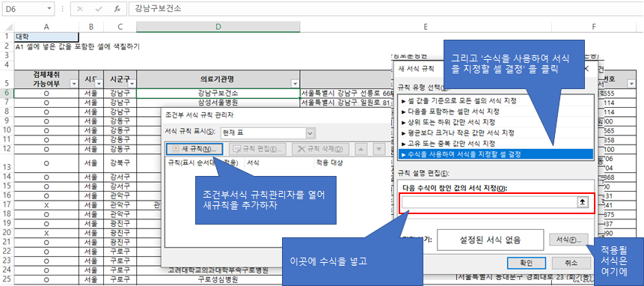
Task: Open the Name Box dropdown arrow
Action: tap(49, 8)
